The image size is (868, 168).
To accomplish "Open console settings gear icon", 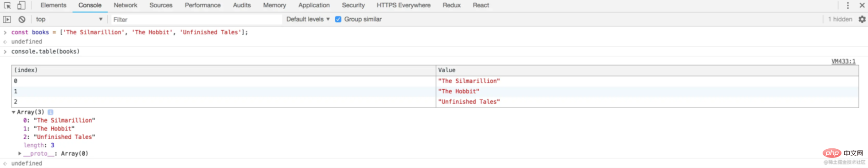I will tap(862, 19).
